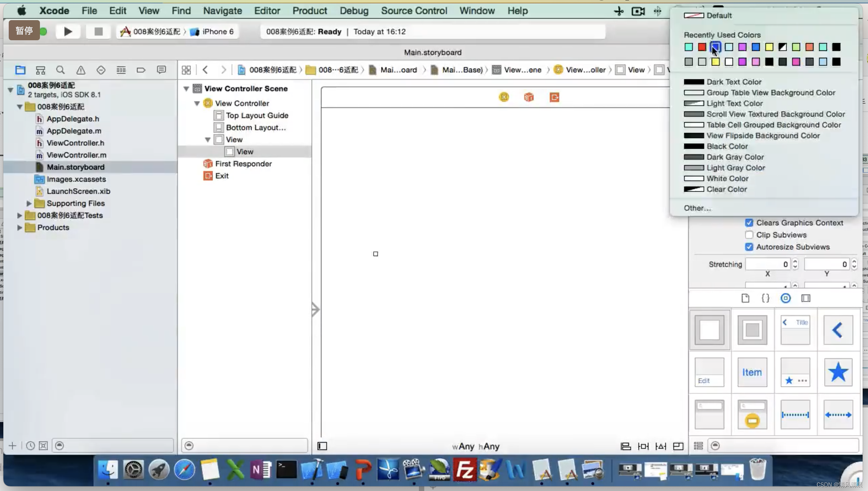Toggle Clears Graphics Context checkbox
Image resolution: width=868 pixels, height=491 pixels.
pos(749,222)
